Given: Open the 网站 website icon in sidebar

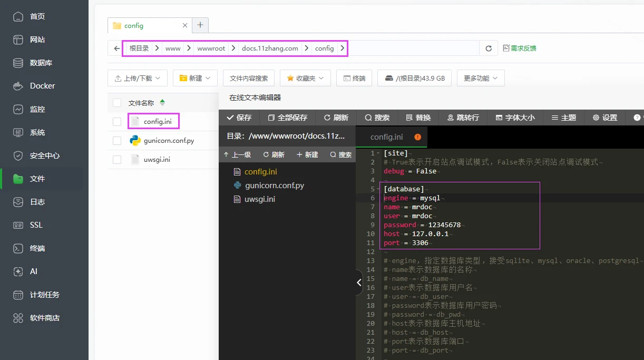Looking at the screenshot, I should pyautogui.click(x=18, y=40).
